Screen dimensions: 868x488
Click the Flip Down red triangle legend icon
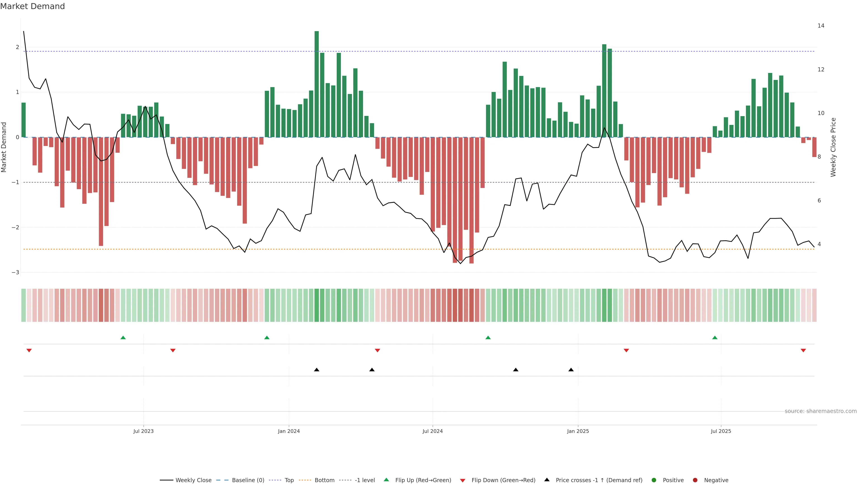click(x=463, y=480)
